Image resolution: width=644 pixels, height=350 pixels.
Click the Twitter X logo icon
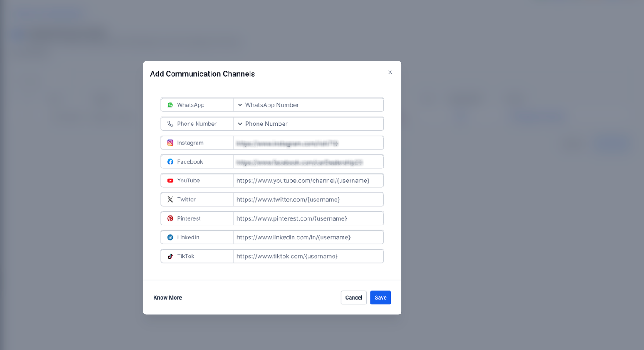pyautogui.click(x=170, y=199)
